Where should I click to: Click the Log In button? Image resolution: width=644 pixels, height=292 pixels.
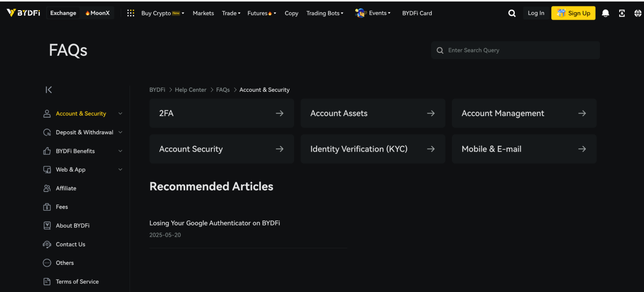point(536,13)
